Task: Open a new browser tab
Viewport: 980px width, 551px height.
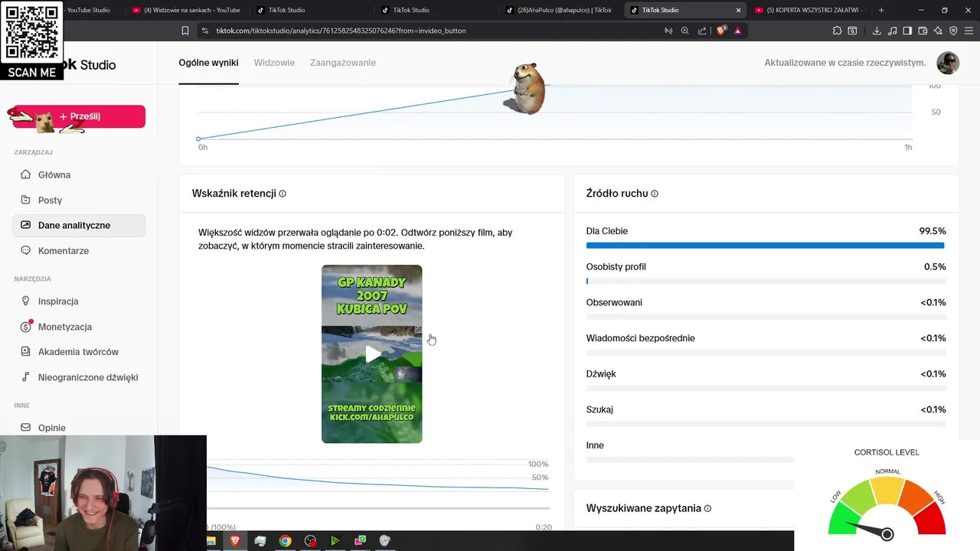Action: (881, 10)
